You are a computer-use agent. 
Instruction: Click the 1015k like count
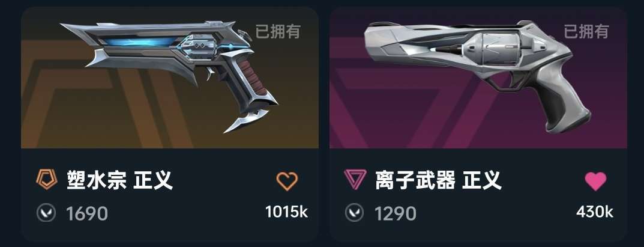[x=287, y=212]
